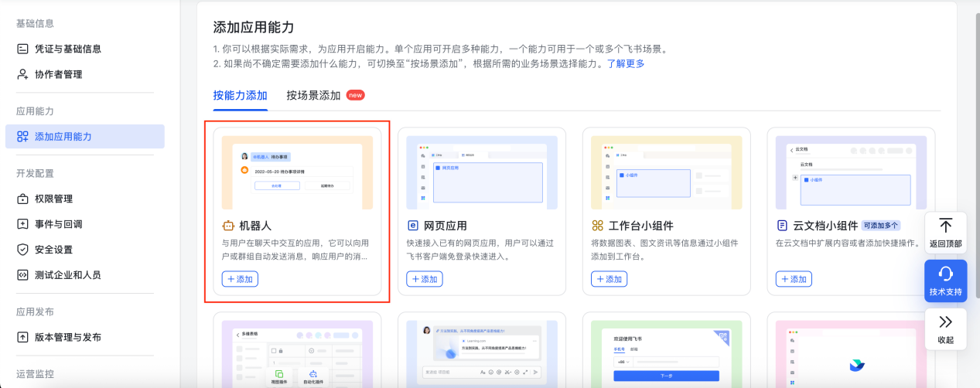This screenshot has width=980, height=388.
Task: Click the 云文档小组件 card title
Action: coord(825,226)
